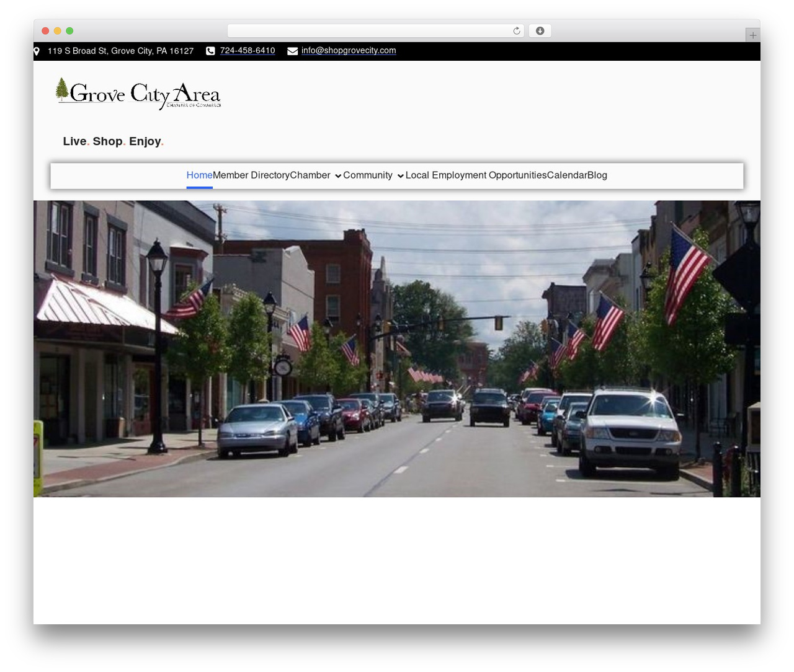This screenshot has width=794, height=672.
Task: Click the downtown street banner photo
Action: (x=397, y=348)
